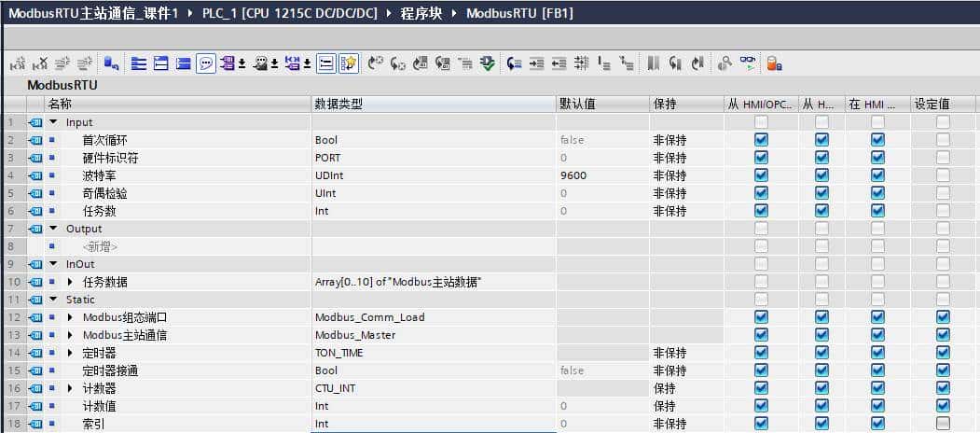Click the Int data type cell of 索引
The width and height of the screenshot is (980, 433).
tap(434, 424)
